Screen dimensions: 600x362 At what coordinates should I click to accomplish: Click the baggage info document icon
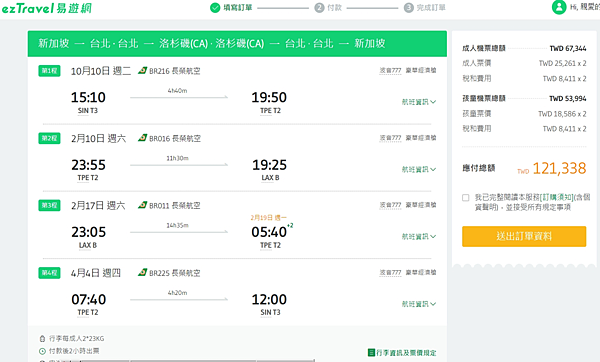371,352
